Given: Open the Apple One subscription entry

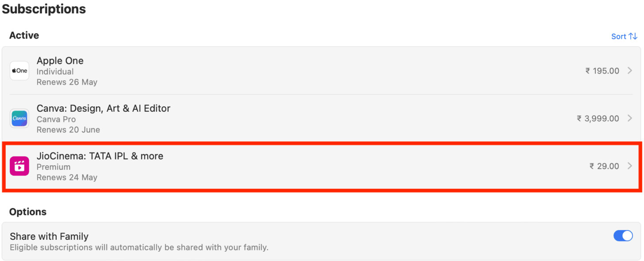Looking at the screenshot, I should pos(310,70).
